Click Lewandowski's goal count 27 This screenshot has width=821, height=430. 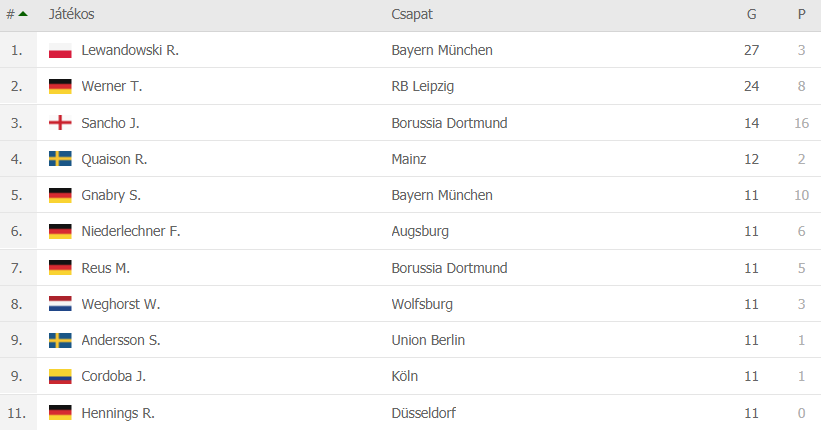(x=751, y=50)
